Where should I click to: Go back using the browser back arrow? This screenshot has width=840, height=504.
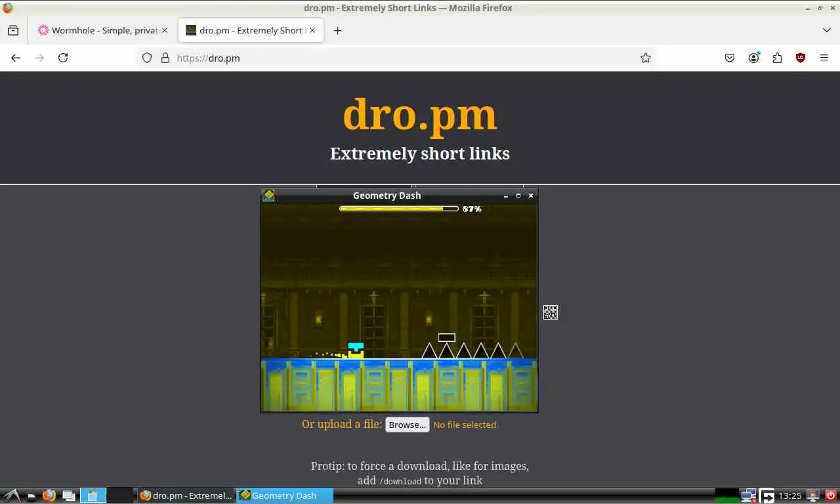[x=16, y=58]
